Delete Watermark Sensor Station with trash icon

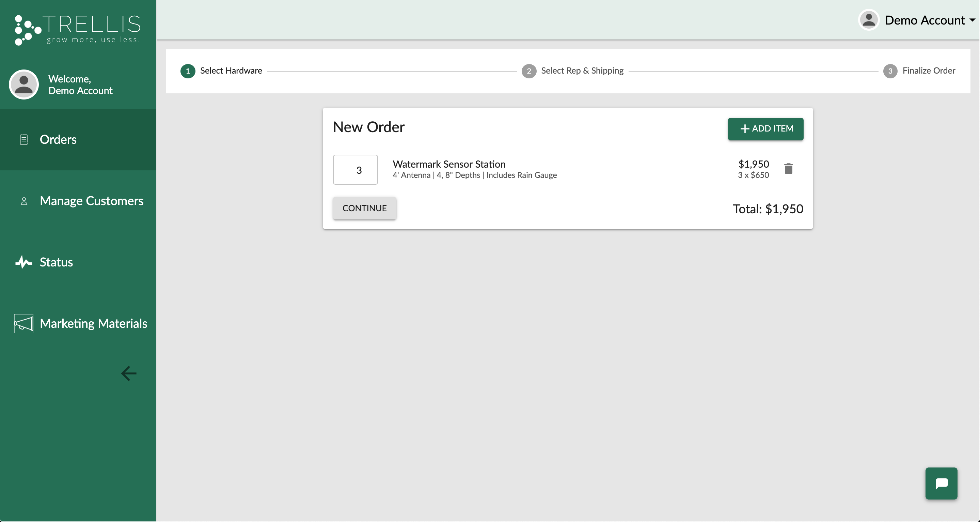(789, 169)
